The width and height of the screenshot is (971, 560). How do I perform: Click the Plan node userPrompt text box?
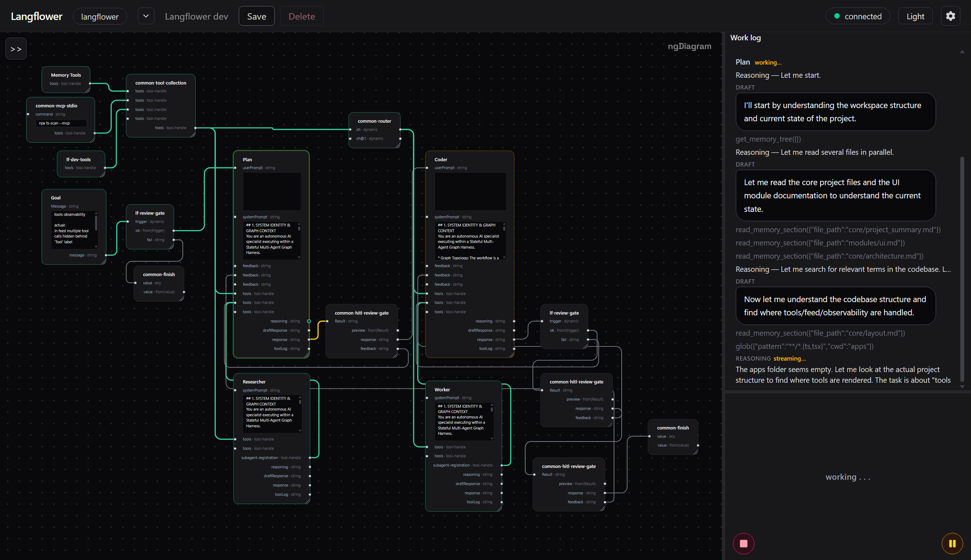click(272, 191)
